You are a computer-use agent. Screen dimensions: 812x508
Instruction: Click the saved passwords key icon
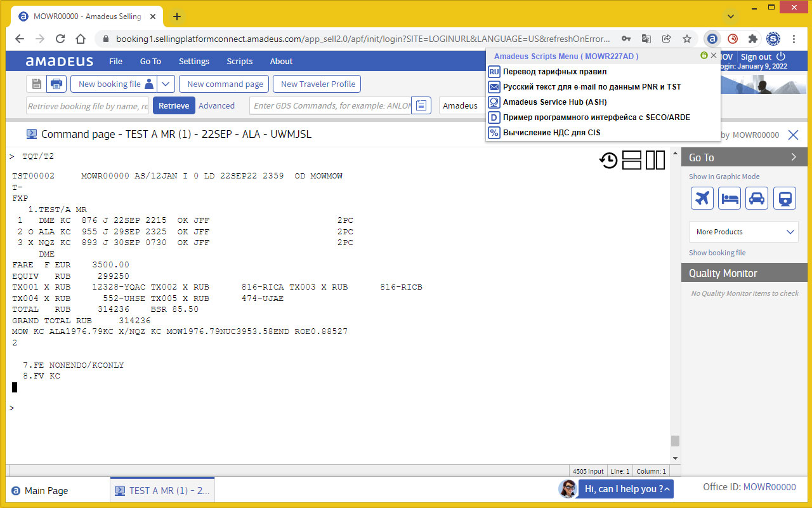[x=626, y=39]
